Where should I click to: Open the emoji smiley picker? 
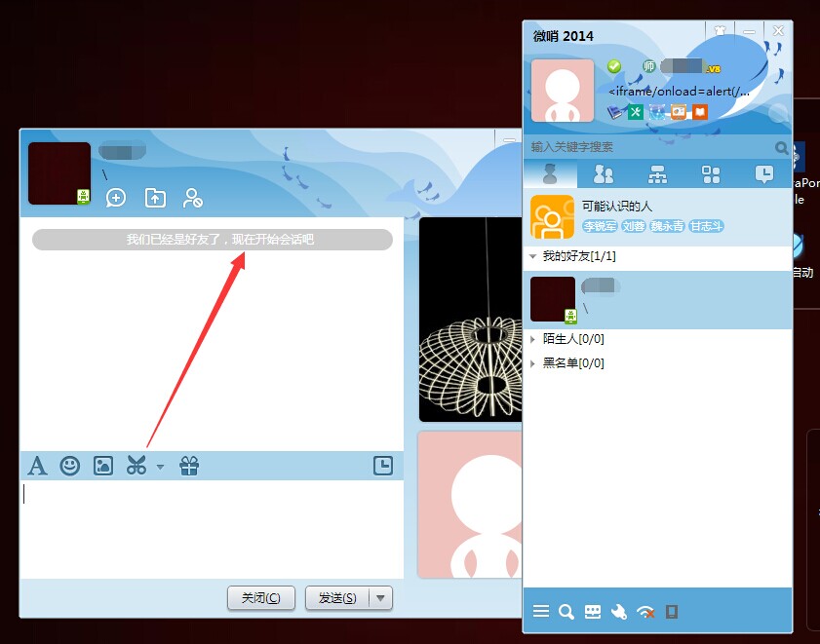pyautogui.click(x=69, y=466)
